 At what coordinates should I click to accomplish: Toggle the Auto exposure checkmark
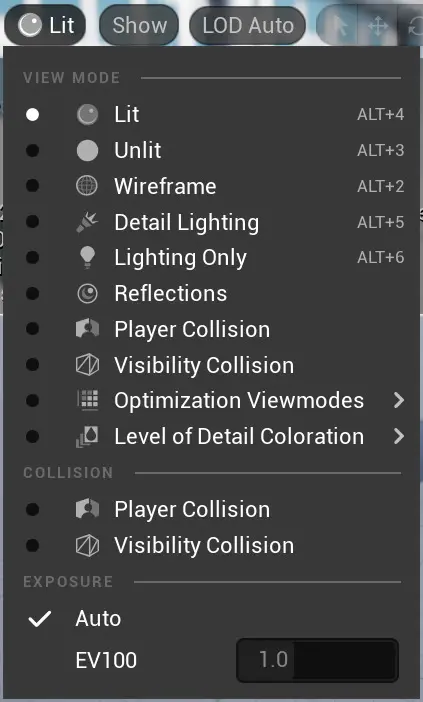(x=40, y=619)
